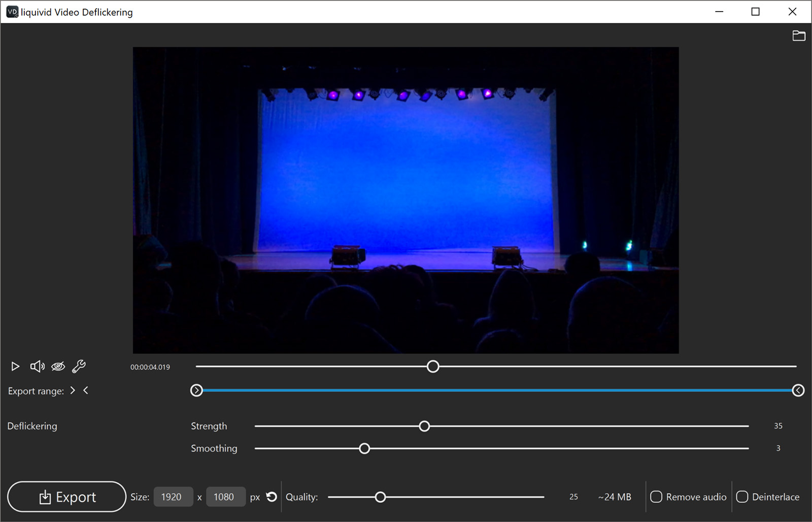
Task: Reset the export size with the revert icon
Action: pyautogui.click(x=272, y=497)
